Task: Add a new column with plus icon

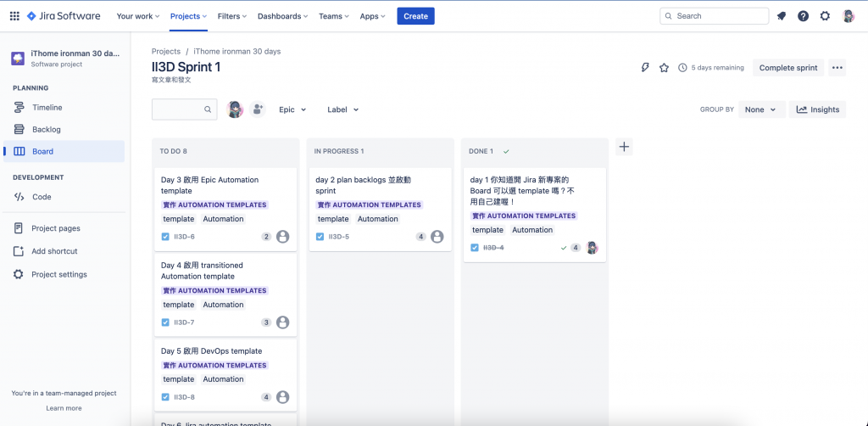Action: point(624,147)
